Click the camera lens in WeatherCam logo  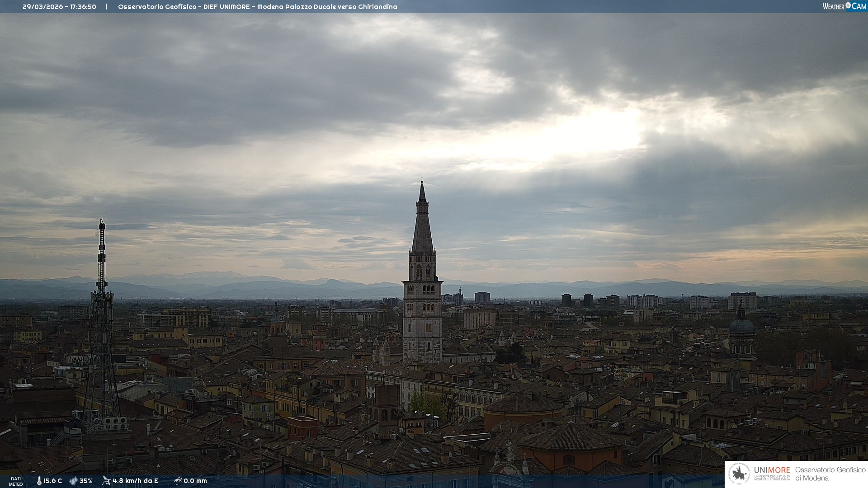(x=848, y=5)
